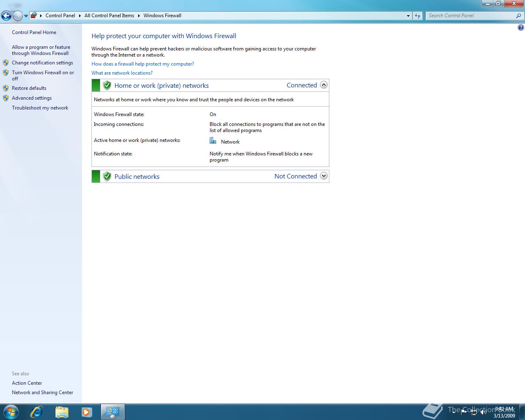This screenshot has width=525, height=420.
Task: Open Action Center from See also
Action: 27,383
